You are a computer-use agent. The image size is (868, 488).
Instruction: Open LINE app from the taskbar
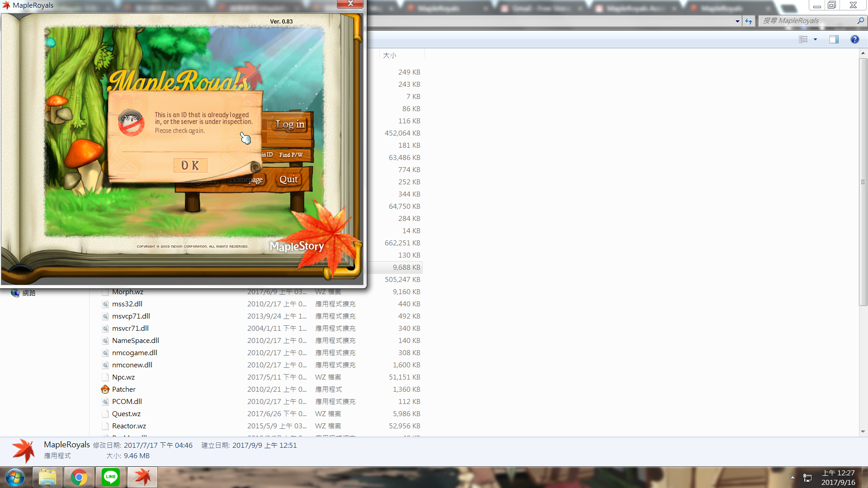[x=111, y=477]
